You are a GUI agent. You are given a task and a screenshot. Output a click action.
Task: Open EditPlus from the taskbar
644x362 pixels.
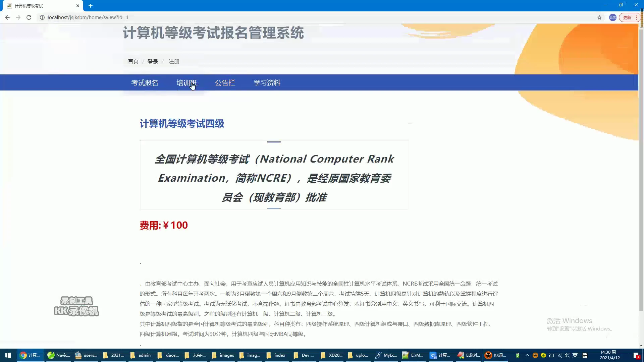[469, 355]
